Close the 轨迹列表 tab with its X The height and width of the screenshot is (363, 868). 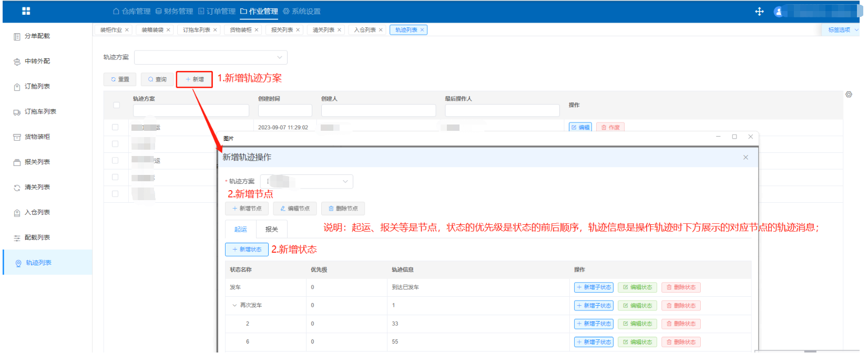422,30
